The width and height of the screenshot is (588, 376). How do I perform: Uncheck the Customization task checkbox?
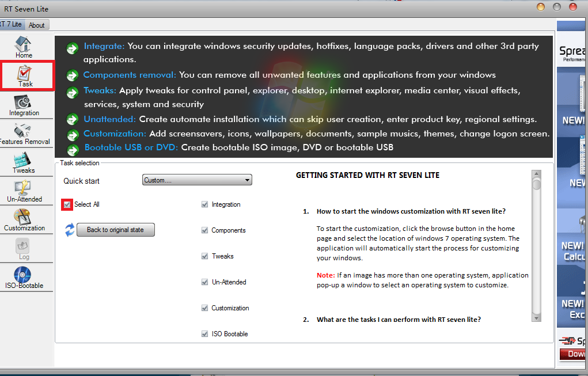(x=205, y=308)
